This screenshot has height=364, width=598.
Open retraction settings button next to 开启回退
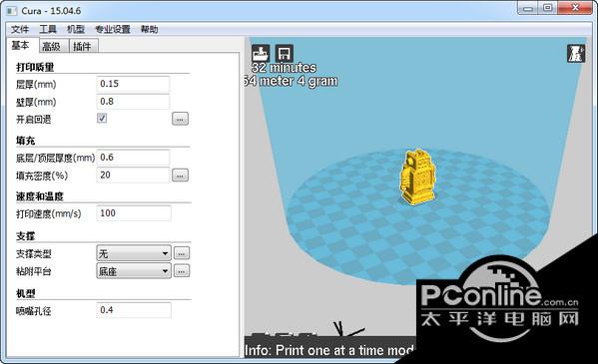tap(180, 119)
